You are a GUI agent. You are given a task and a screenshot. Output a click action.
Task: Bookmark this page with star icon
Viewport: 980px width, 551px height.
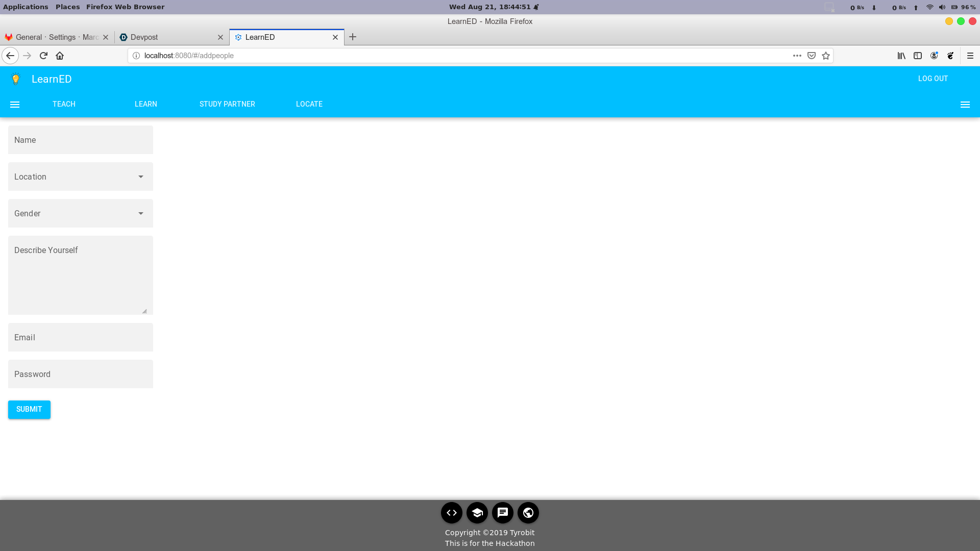click(x=826, y=56)
